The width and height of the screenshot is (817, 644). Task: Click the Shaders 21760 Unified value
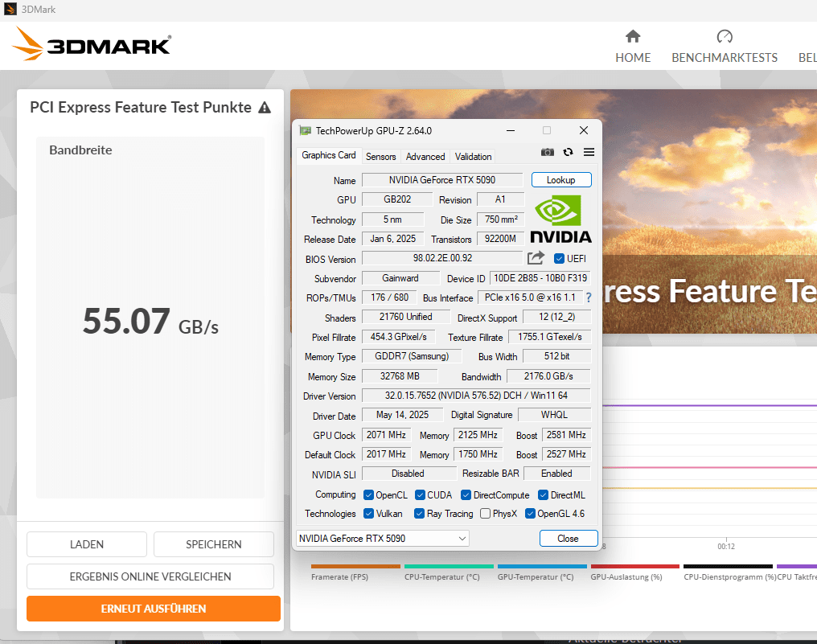pos(405,317)
